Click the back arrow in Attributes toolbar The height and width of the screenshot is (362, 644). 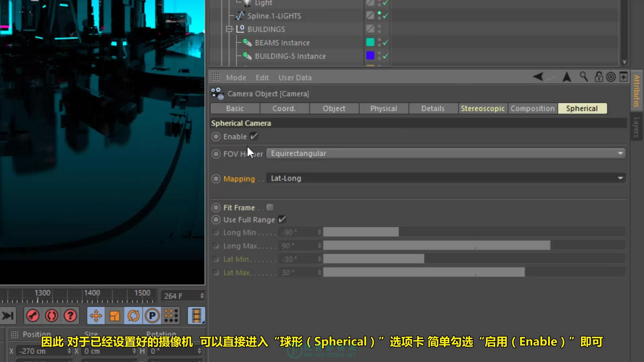(x=538, y=77)
